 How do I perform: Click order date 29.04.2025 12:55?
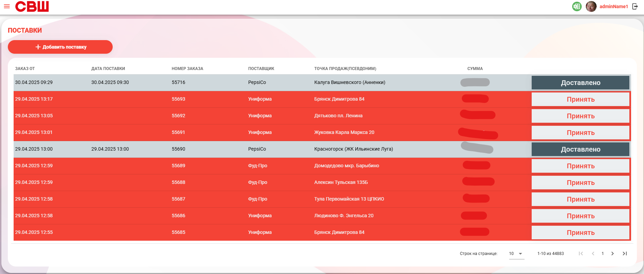coord(34,232)
